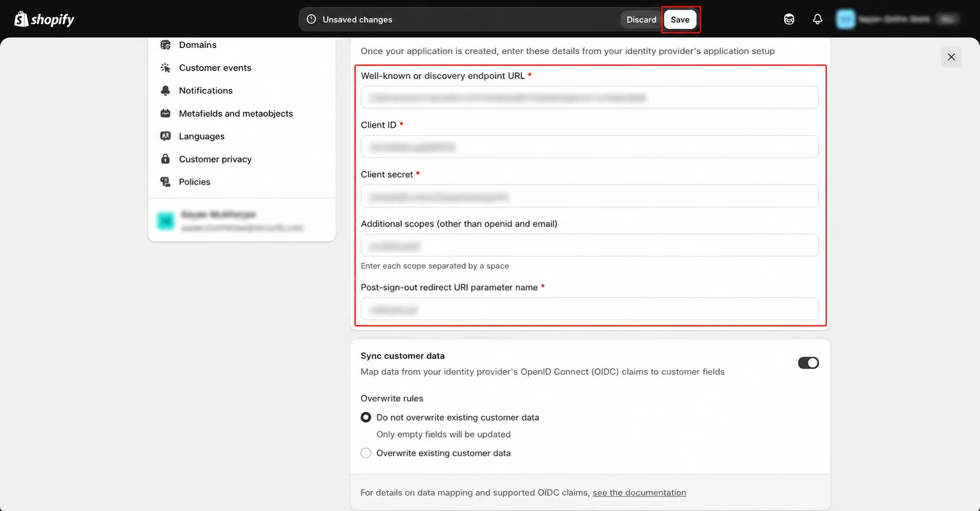This screenshot has width=980, height=511.
Task: Click the user avatar below settings menu
Action: click(x=165, y=221)
